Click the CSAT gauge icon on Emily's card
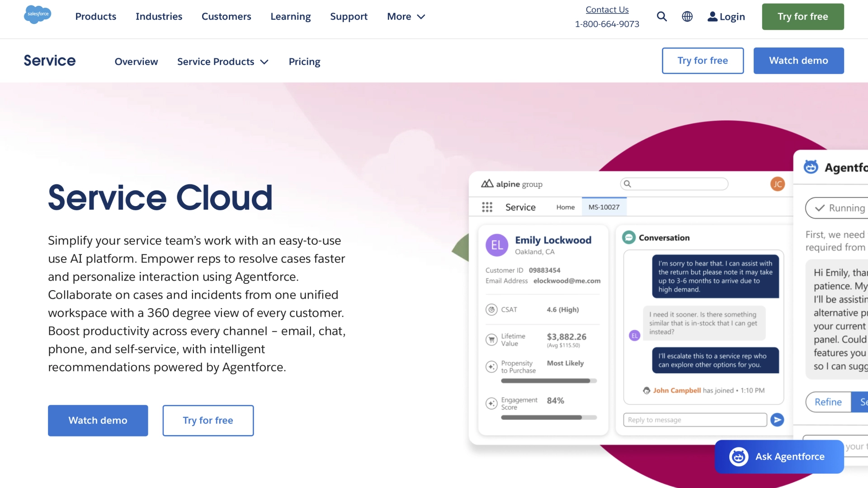The image size is (868, 488). [492, 310]
